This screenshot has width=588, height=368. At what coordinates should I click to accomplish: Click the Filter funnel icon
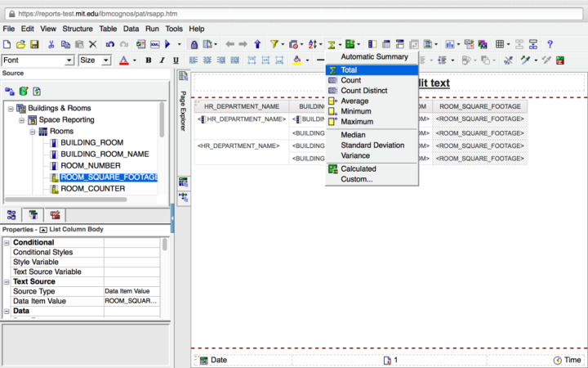[274, 44]
